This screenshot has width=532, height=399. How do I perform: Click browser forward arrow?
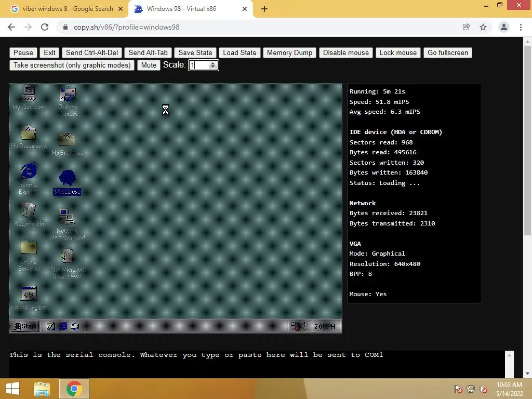[28, 27]
